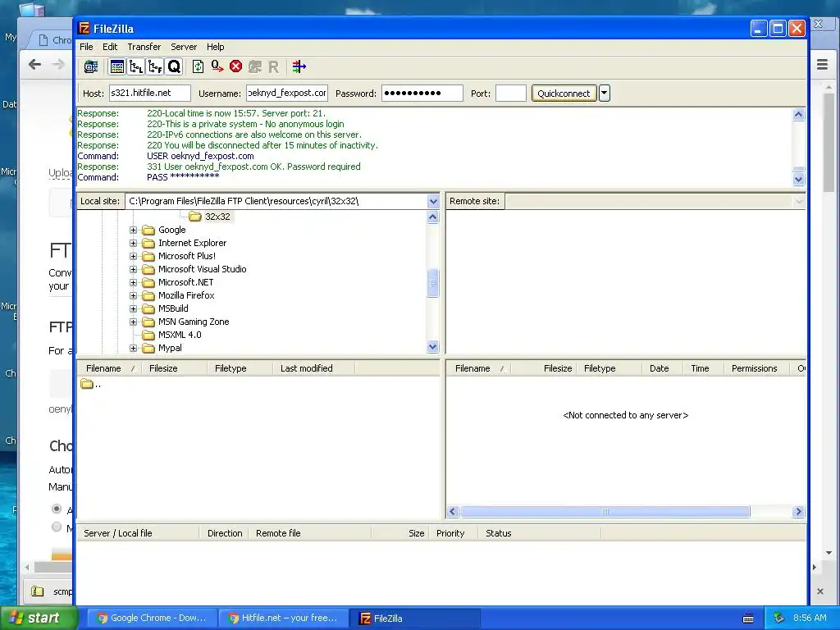Click the queue Priority column header

pos(453,533)
